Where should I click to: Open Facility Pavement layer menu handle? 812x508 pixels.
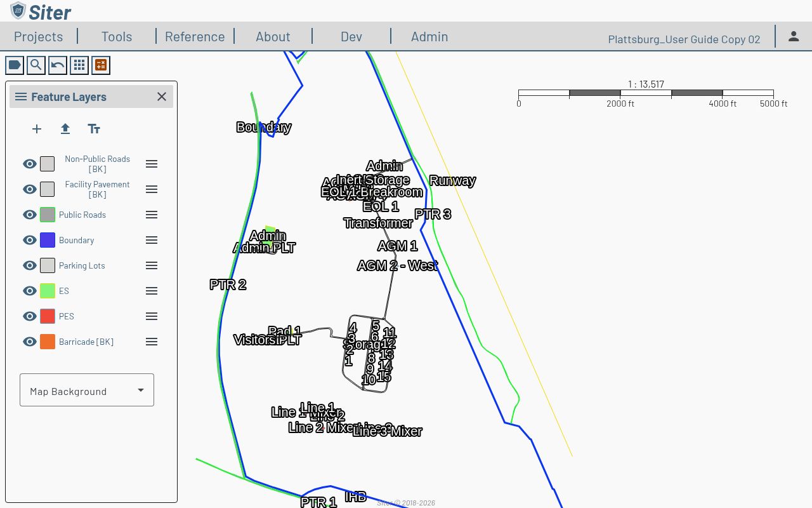pyautogui.click(x=152, y=189)
